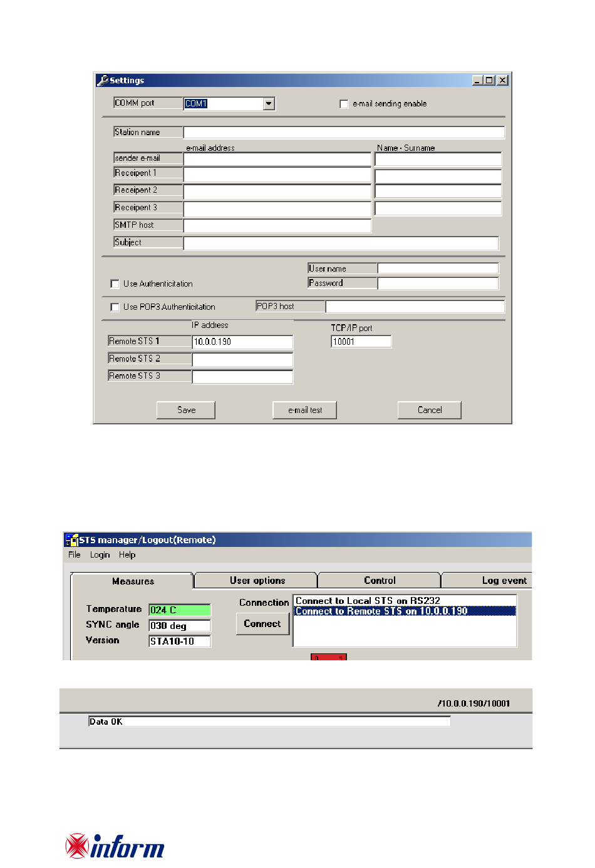Click the SMTP host input field
Image resolution: width=595 pixels, height=868 pixels.
[277, 226]
